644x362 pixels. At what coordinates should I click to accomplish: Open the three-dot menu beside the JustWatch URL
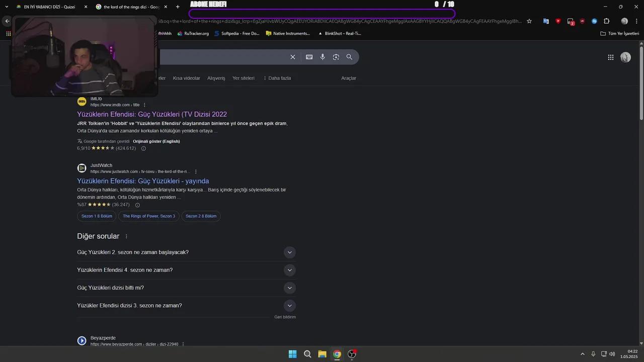pyautogui.click(x=196, y=171)
